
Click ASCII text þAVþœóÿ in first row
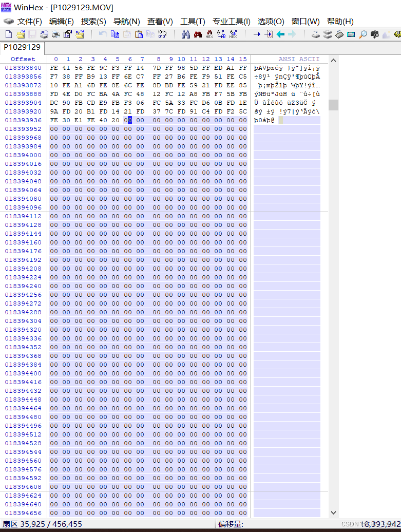tap(269, 68)
